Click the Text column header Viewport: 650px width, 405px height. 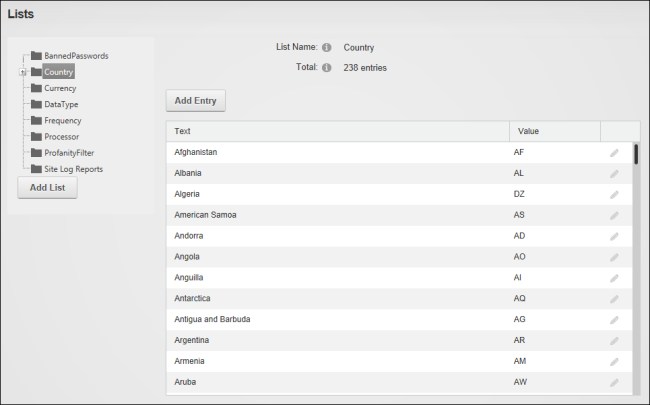coord(338,131)
